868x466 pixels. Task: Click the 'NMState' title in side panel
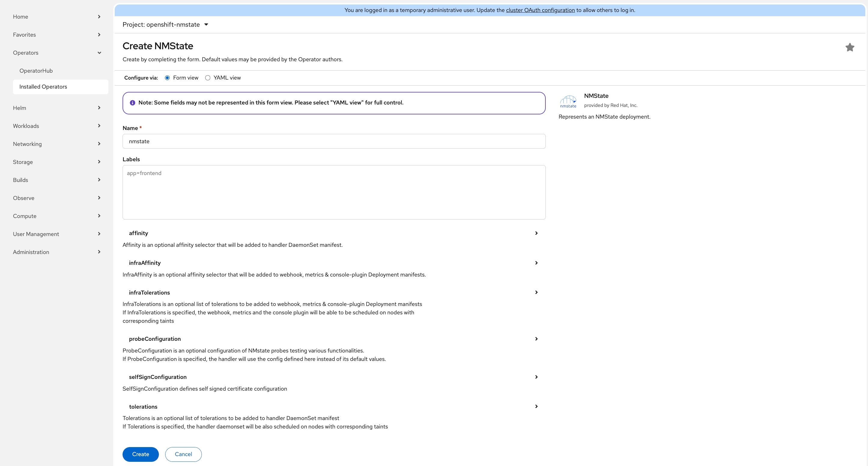tap(596, 96)
